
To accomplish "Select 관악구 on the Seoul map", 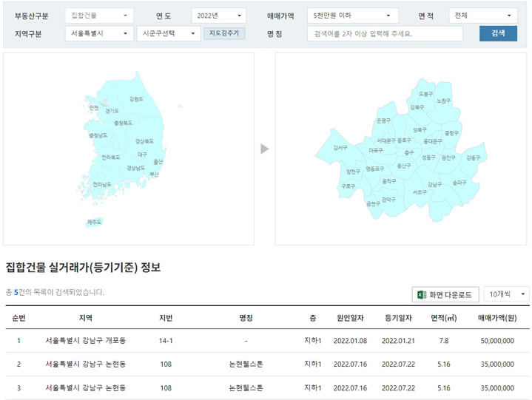I will tap(388, 200).
